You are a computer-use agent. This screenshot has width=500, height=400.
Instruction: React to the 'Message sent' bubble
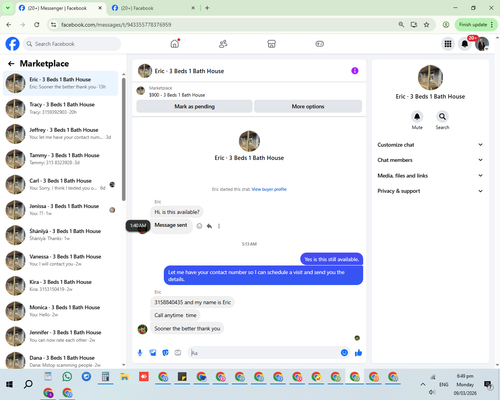[199, 226]
